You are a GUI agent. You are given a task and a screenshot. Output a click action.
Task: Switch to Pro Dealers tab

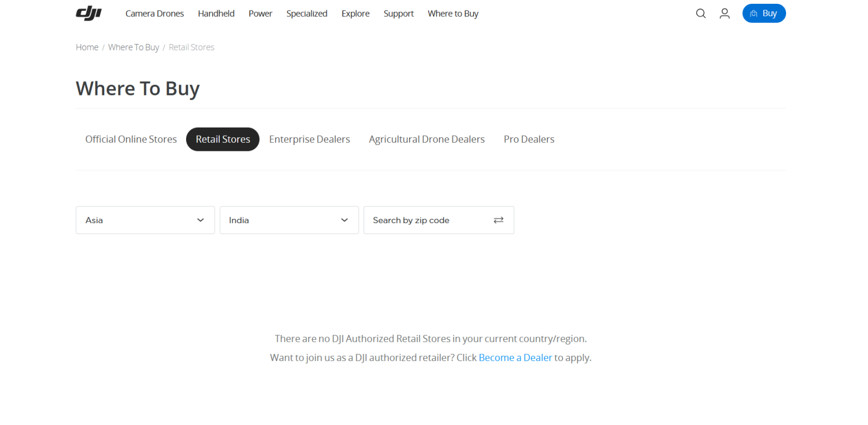point(529,139)
